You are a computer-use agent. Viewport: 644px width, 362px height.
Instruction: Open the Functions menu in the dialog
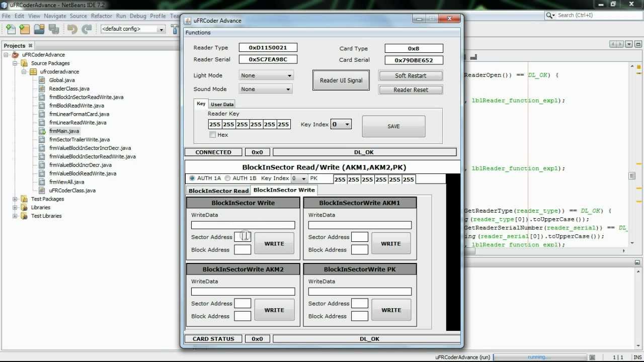point(198,33)
